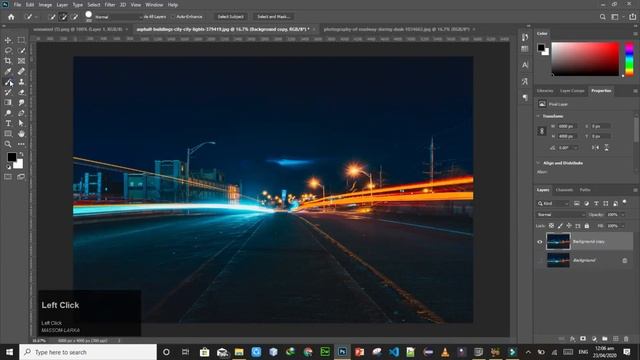Select the Brush tool
640x360 pixels.
[x=8, y=82]
